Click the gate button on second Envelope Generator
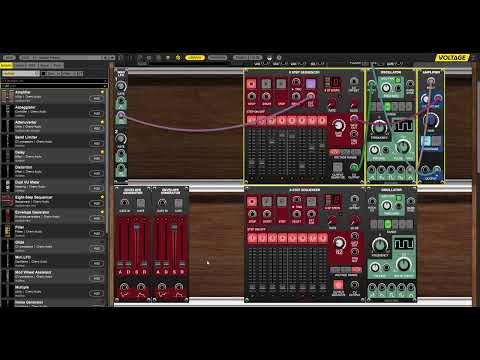The image size is (480, 360). [x=178, y=203]
